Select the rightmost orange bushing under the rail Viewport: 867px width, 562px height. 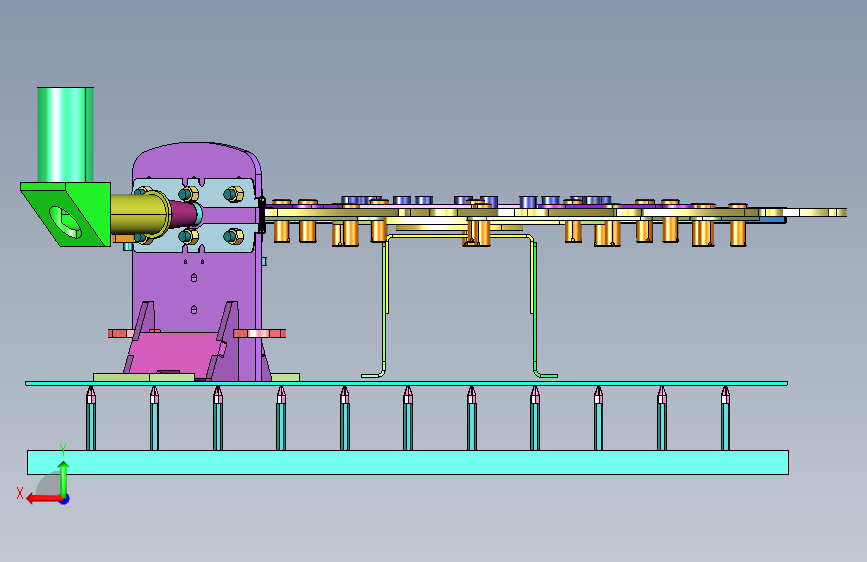pyautogui.click(x=738, y=232)
